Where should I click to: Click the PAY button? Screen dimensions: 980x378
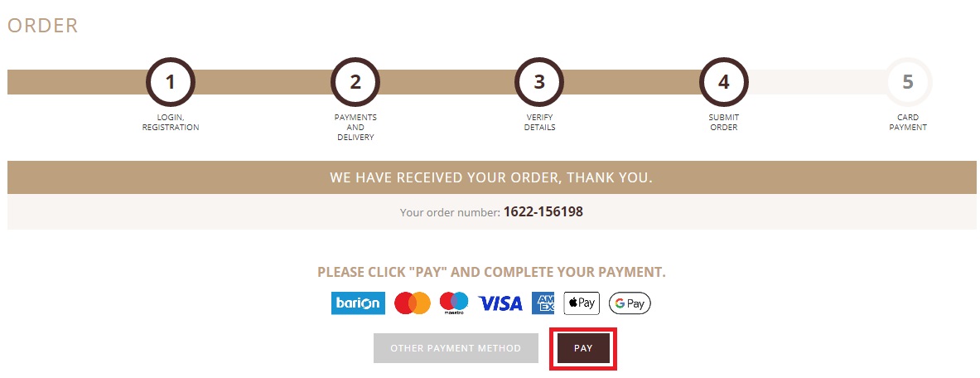[583, 348]
